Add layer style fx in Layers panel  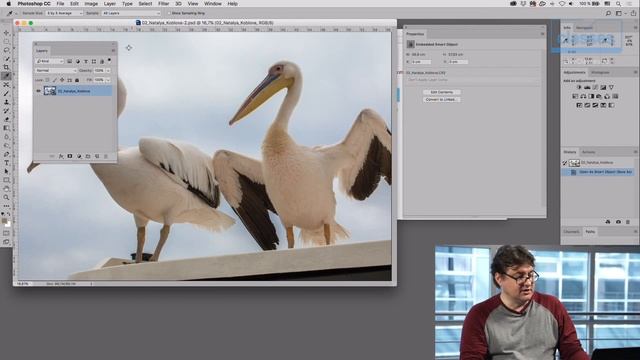click(61, 156)
